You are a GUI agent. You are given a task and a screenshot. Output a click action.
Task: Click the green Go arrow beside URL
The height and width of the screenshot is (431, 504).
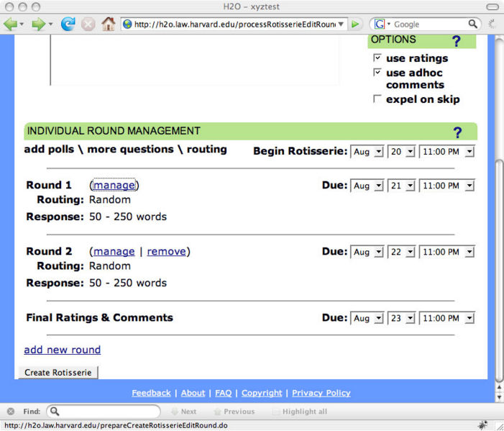click(x=355, y=24)
